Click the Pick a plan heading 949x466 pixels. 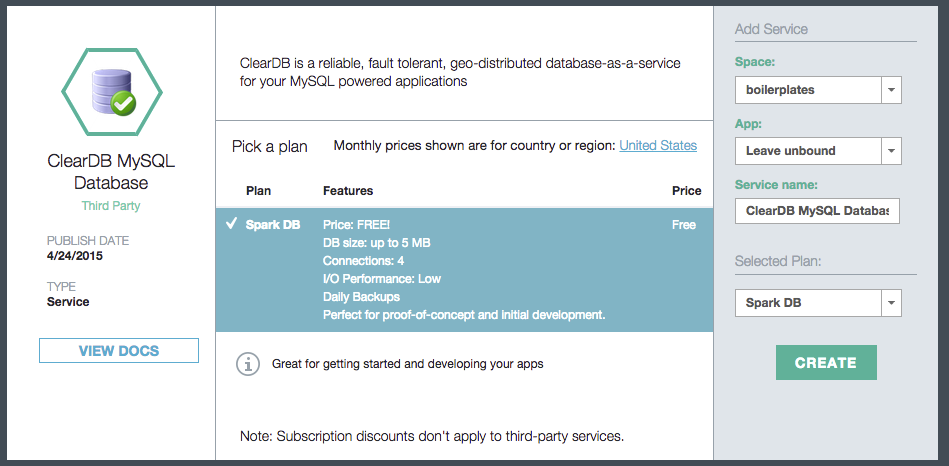[x=270, y=146]
